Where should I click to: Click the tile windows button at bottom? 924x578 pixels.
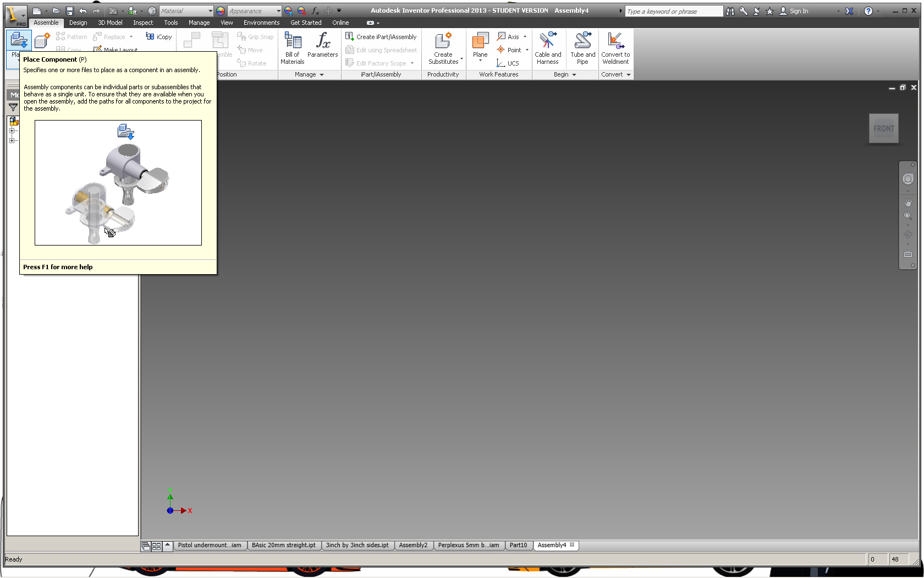pyautogui.click(x=157, y=546)
